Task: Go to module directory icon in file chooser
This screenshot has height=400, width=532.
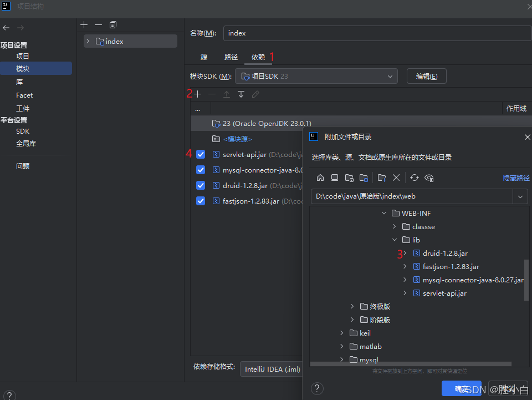Action: point(364,178)
